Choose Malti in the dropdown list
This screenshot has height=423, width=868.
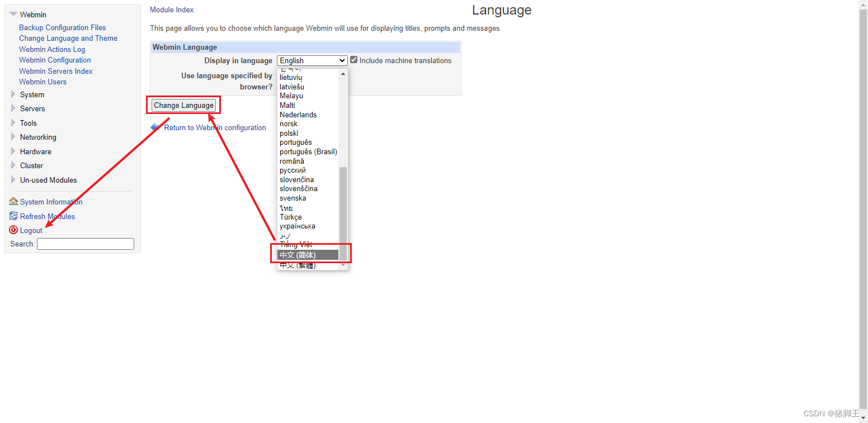tap(308, 105)
